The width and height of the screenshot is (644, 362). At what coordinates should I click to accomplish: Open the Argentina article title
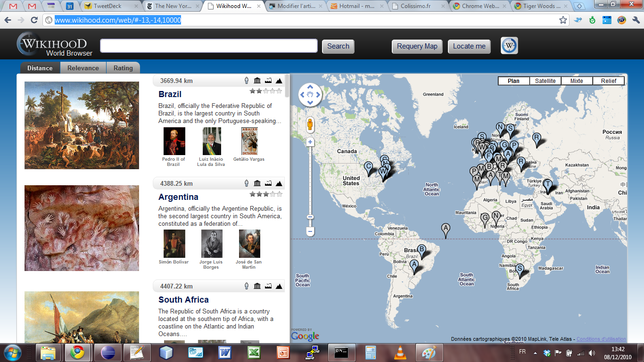coord(178,197)
